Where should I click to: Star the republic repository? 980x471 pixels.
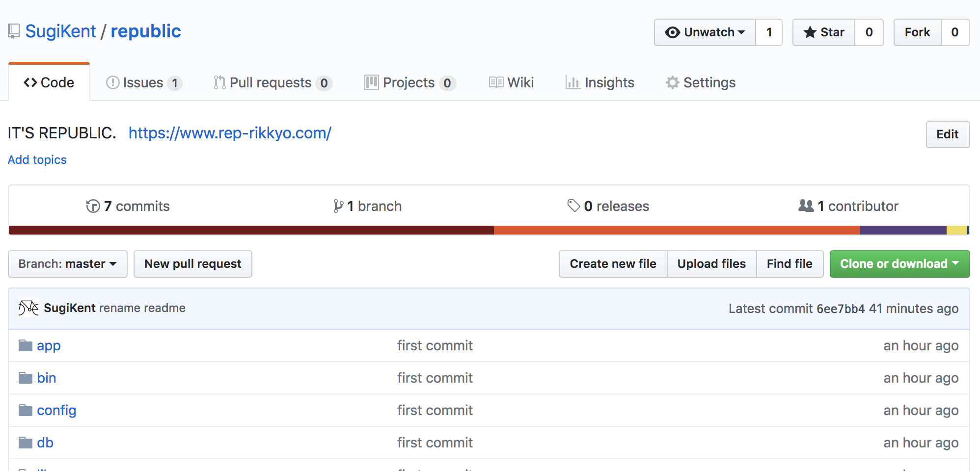pyautogui.click(x=824, y=32)
